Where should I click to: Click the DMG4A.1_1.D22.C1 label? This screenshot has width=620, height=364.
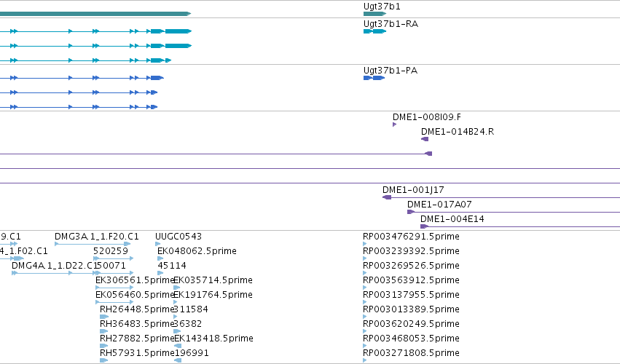[55, 266]
